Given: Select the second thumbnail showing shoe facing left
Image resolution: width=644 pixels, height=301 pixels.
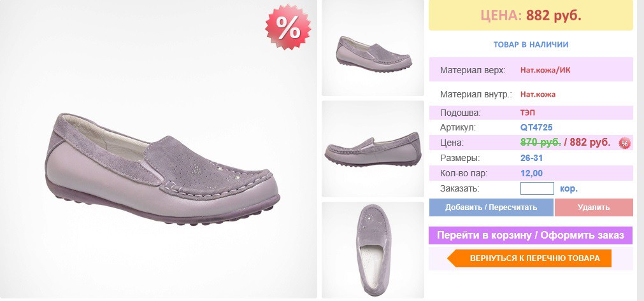Looking at the screenshot, I should [x=373, y=149].
